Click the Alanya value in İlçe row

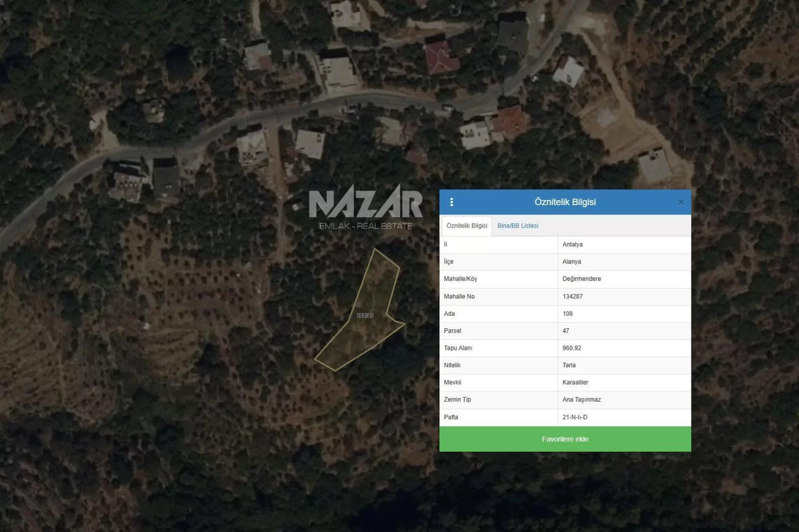point(572,262)
